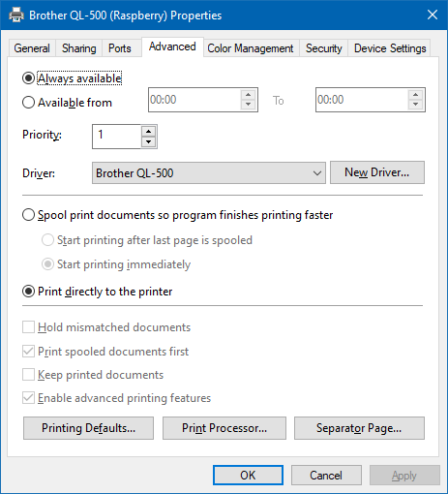Choose Print directly to the printer
The height and width of the screenshot is (494, 448).
point(28,292)
